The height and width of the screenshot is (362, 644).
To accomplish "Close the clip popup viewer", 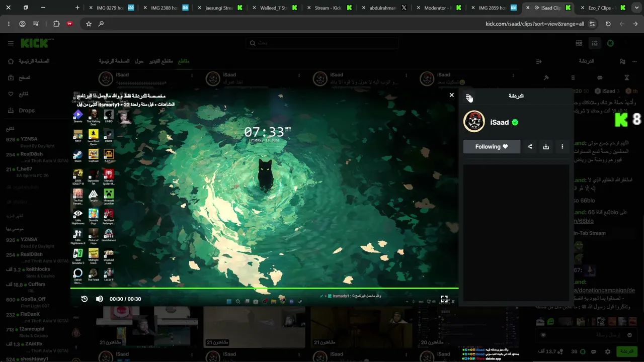I will [x=451, y=95].
